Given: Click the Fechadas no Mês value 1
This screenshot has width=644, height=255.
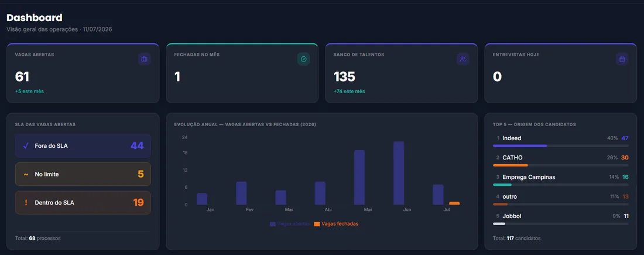Looking at the screenshot, I should tap(177, 77).
